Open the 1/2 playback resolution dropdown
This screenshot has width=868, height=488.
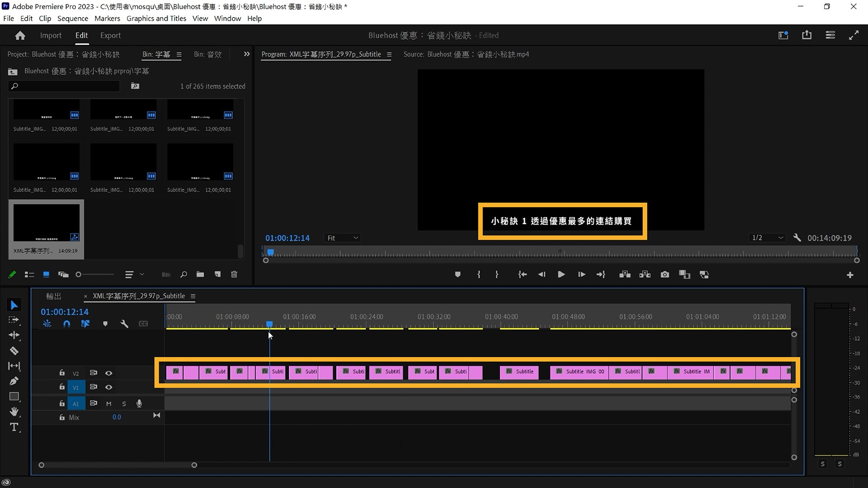767,238
